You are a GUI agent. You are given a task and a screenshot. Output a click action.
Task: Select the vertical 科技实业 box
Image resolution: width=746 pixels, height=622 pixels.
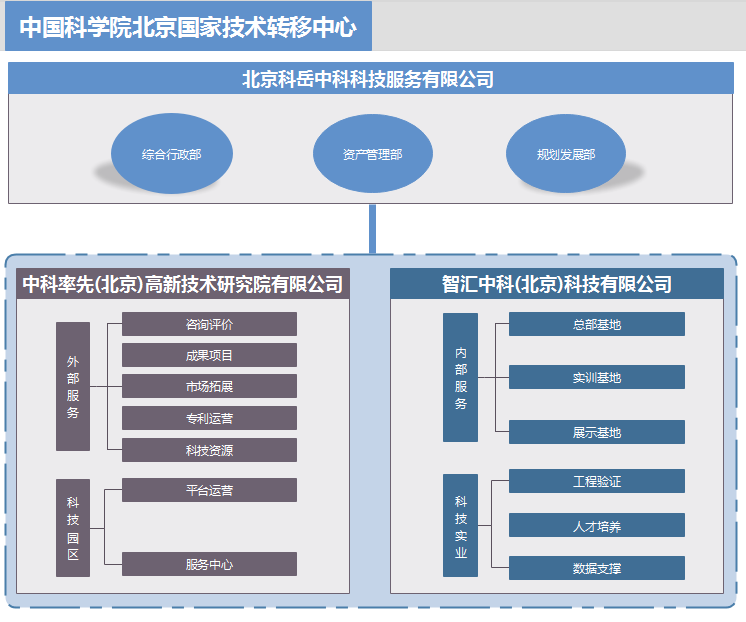[x=461, y=525]
